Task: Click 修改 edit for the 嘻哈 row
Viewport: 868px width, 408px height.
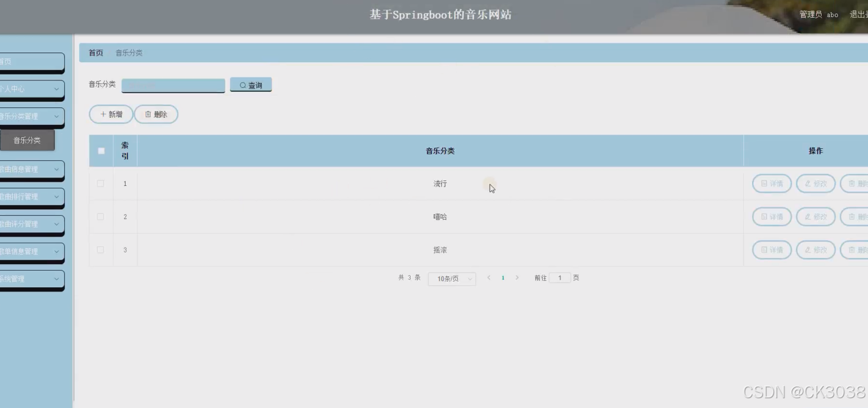Action: click(x=816, y=217)
